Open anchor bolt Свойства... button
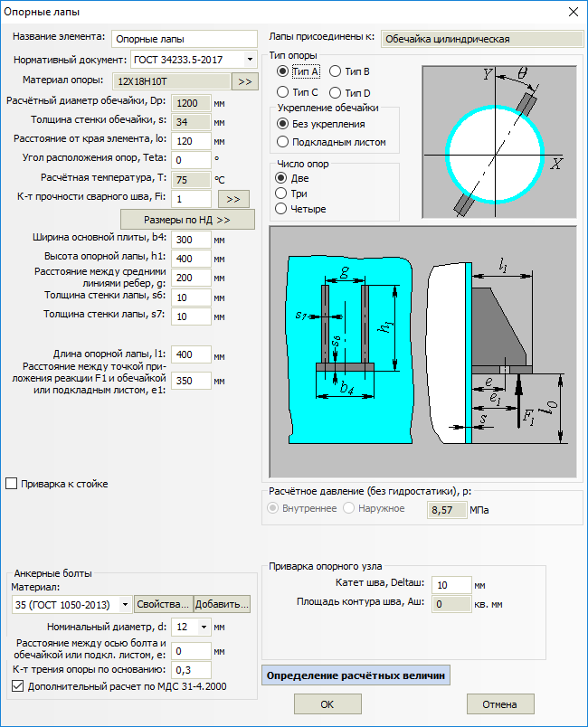The image size is (588, 727). pos(163,604)
